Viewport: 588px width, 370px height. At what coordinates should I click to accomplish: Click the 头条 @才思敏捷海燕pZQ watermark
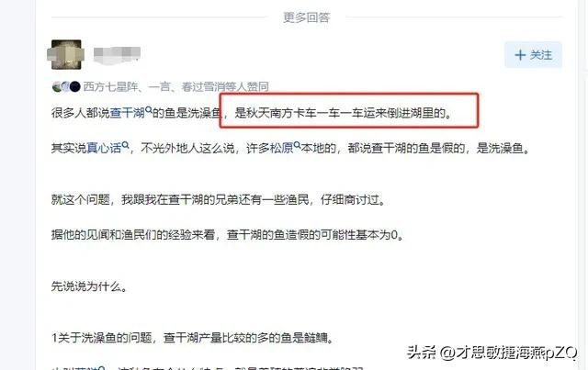click(492, 353)
